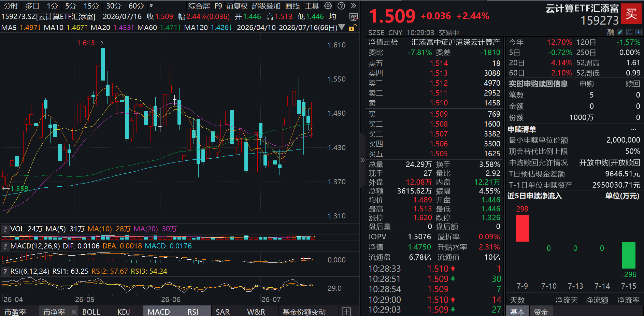The height and width of the screenshot is (316, 644).
Task: Collapse the side panel arrow handle
Action: [x=362, y=160]
